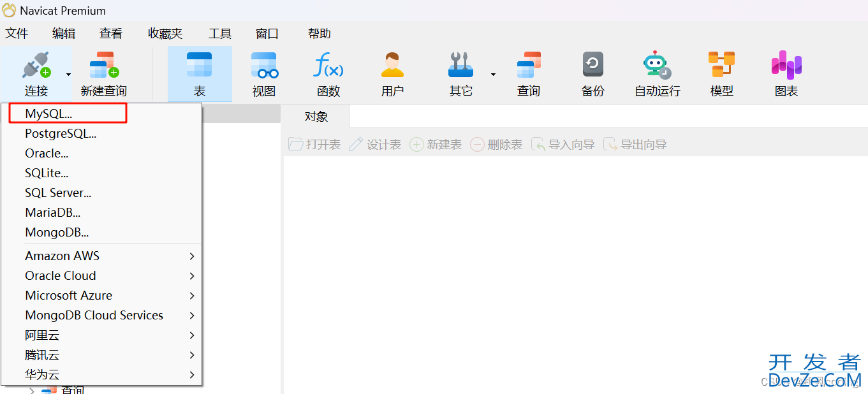Click the 删除表 minus icon
This screenshot has height=394, width=868.
tap(477, 145)
